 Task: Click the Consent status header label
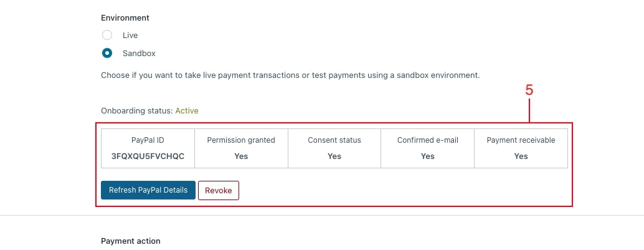click(334, 140)
